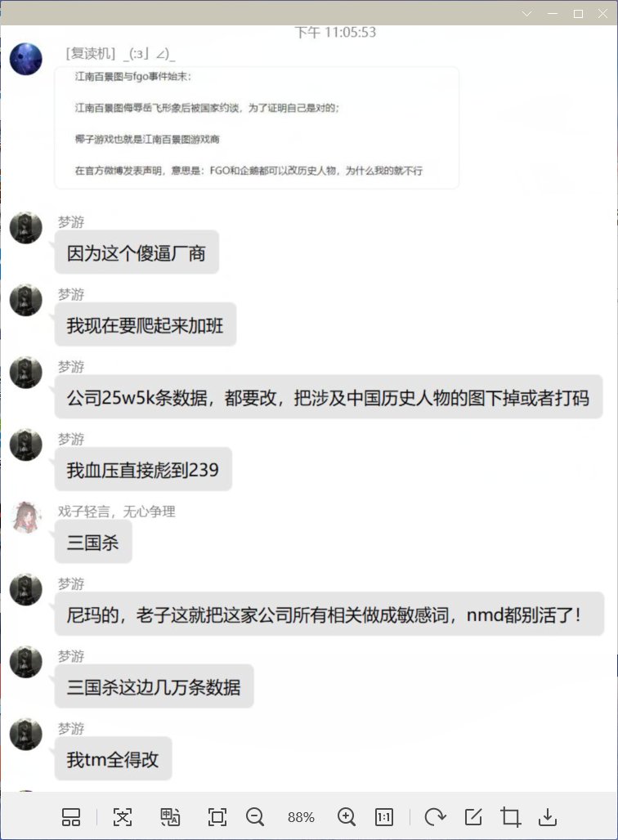Expand the title bar chevron dropdown
Screen dimensions: 618x840
click(527, 13)
